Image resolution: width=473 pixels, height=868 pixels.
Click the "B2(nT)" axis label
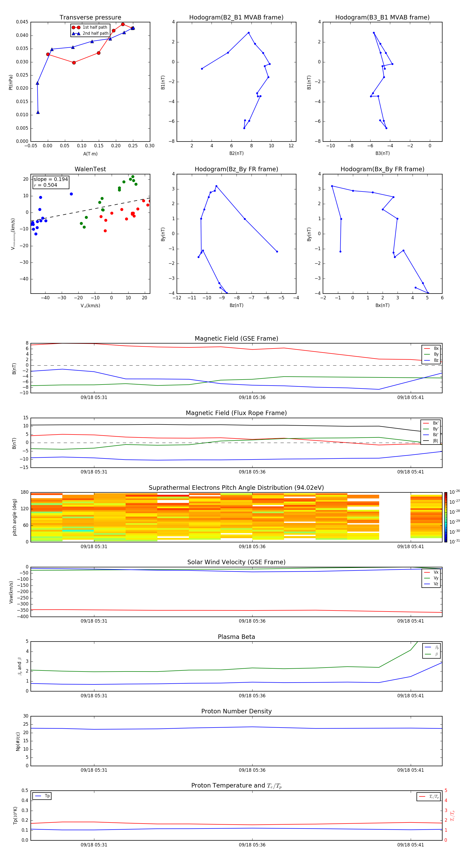[236, 153]
